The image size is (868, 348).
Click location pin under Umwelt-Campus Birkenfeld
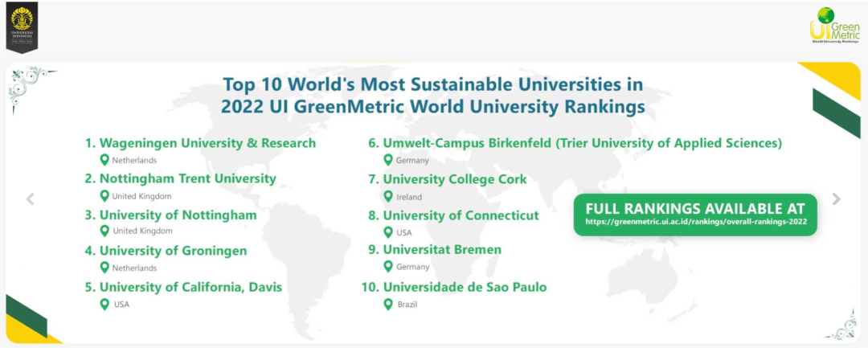click(x=388, y=161)
